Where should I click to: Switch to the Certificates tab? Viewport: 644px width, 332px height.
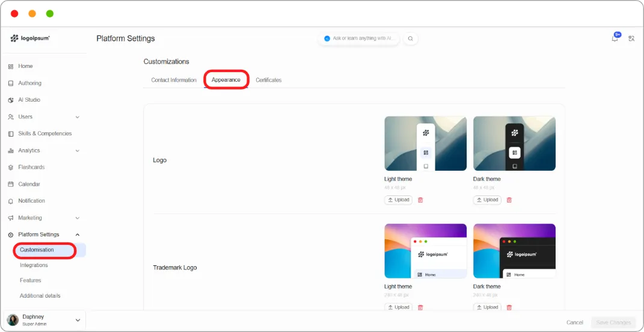[x=269, y=80]
